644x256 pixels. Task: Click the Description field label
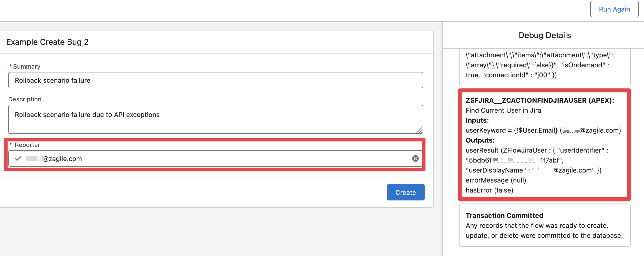click(25, 99)
